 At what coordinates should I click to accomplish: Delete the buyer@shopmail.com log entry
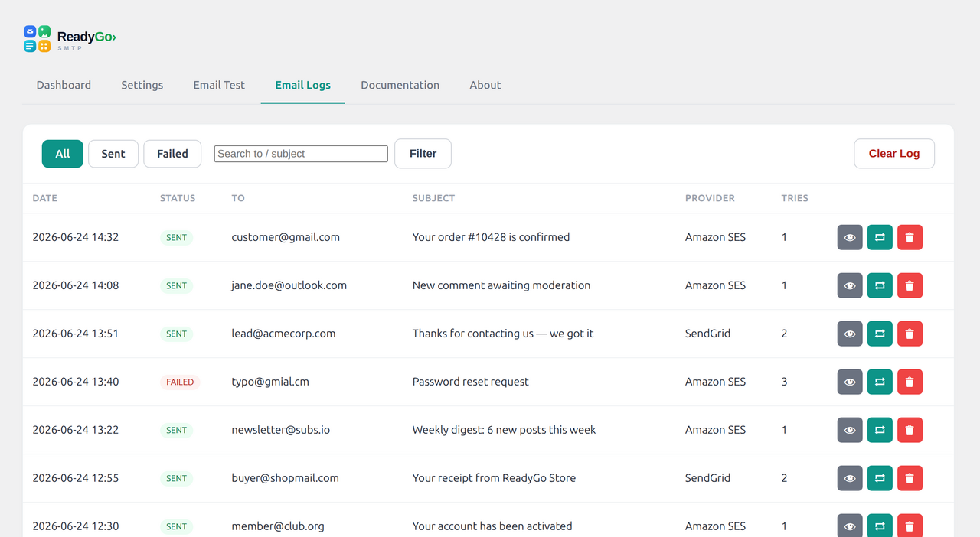910,478
